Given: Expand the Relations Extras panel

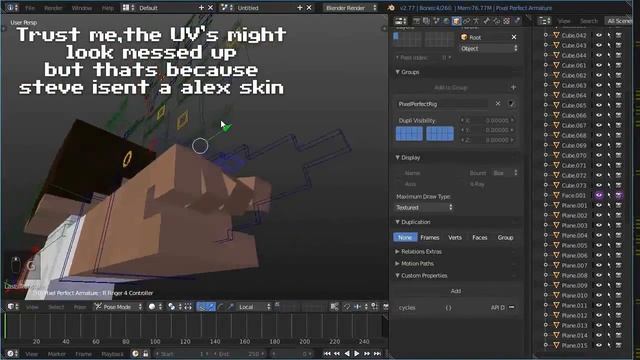Looking at the screenshot, I should click(x=397, y=251).
